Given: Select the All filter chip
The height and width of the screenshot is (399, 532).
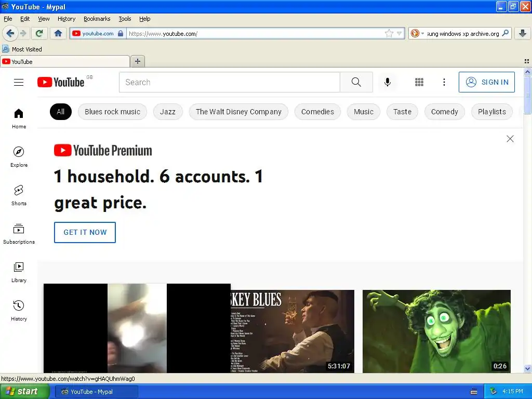Looking at the screenshot, I should (61, 112).
